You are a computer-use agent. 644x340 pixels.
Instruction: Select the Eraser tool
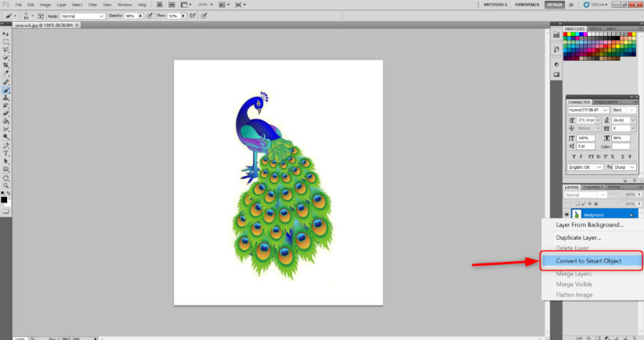click(5, 113)
